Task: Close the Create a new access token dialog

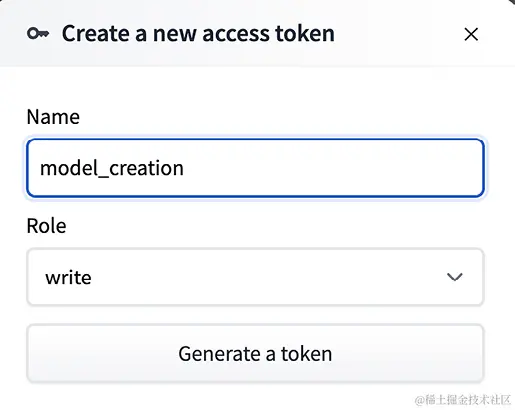Action: coord(471,34)
